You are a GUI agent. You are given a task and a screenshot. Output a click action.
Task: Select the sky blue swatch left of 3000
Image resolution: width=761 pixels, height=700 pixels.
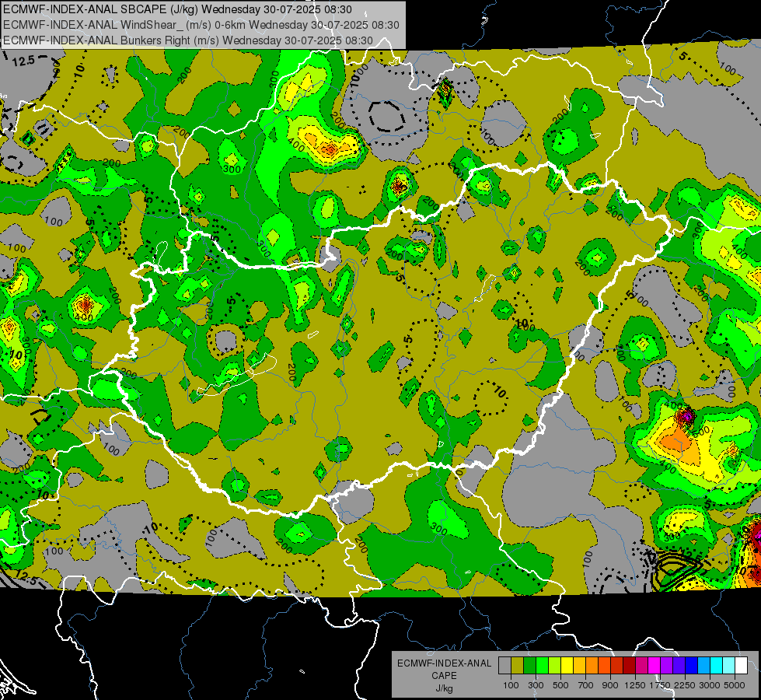tap(703, 666)
